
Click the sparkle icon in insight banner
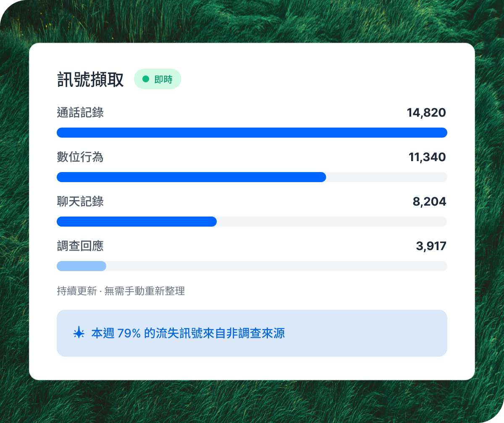click(x=79, y=333)
